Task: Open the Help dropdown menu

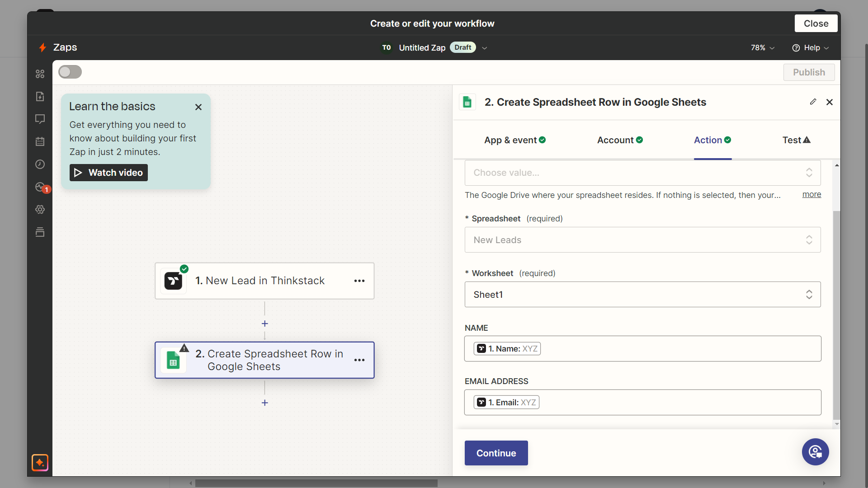Action: (811, 48)
